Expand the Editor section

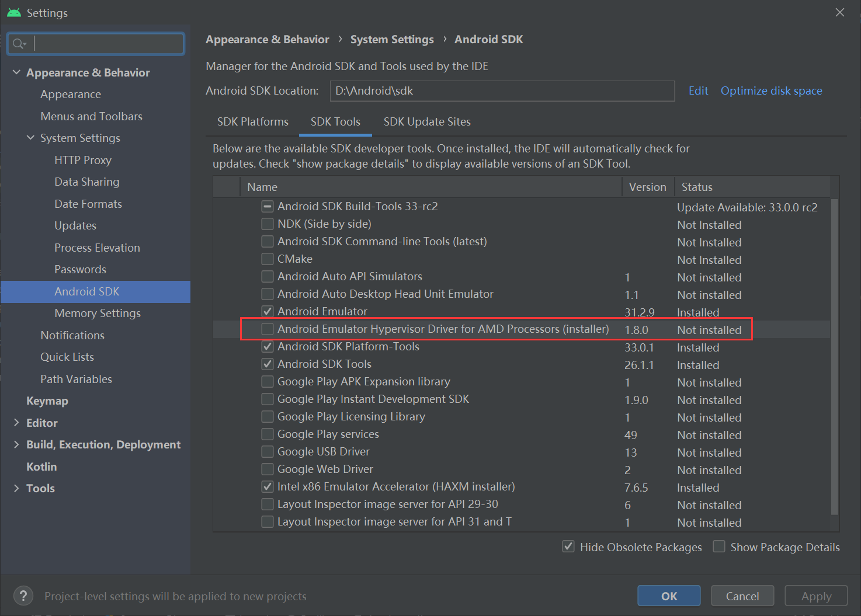pyautogui.click(x=16, y=423)
